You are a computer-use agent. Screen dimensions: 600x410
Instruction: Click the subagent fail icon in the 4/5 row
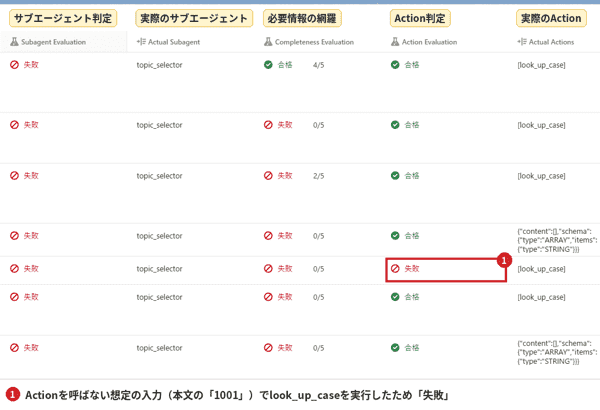coord(14,65)
